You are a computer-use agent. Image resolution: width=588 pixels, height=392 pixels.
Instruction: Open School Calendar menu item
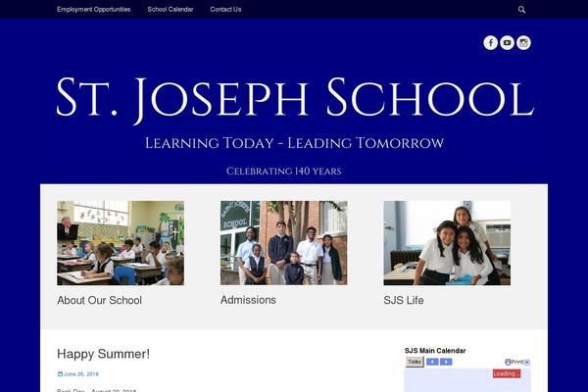click(x=171, y=10)
